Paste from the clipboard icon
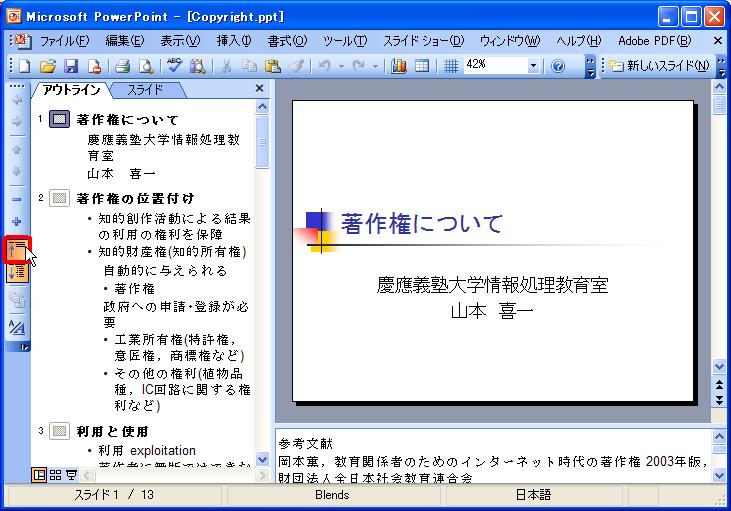The height and width of the screenshot is (511, 731). coord(273,66)
